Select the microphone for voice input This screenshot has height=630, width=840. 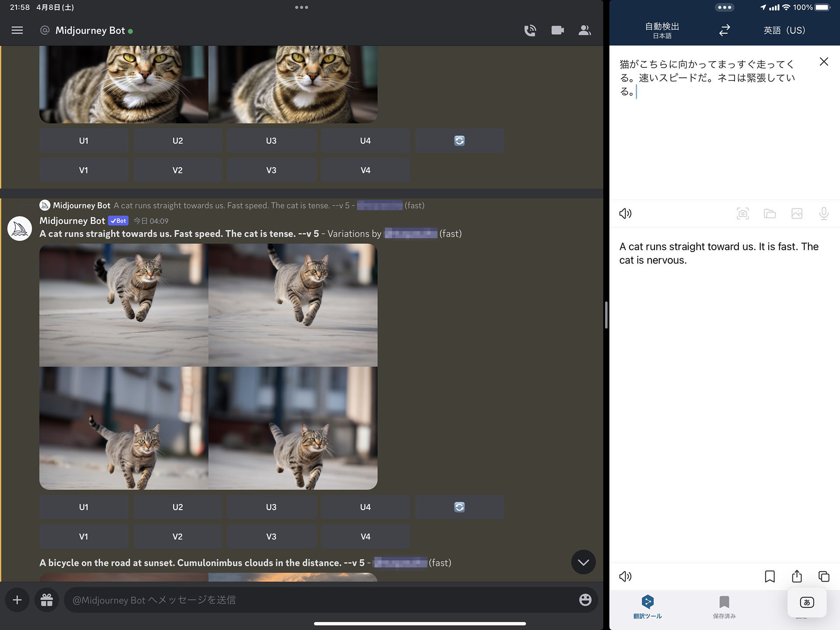pyautogui.click(x=824, y=213)
